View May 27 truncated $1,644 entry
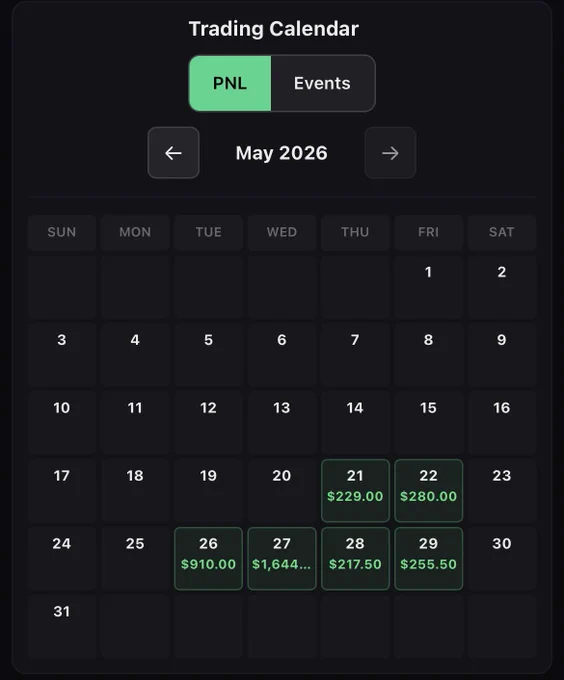The width and height of the screenshot is (564, 680). (282, 559)
